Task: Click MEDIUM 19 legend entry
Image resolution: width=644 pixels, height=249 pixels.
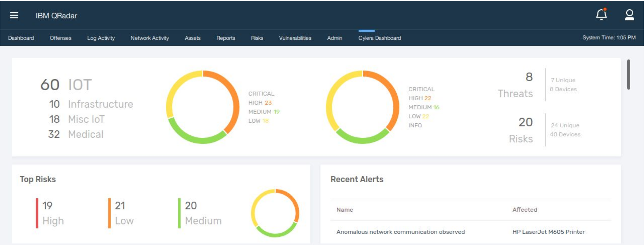Action: (264, 112)
